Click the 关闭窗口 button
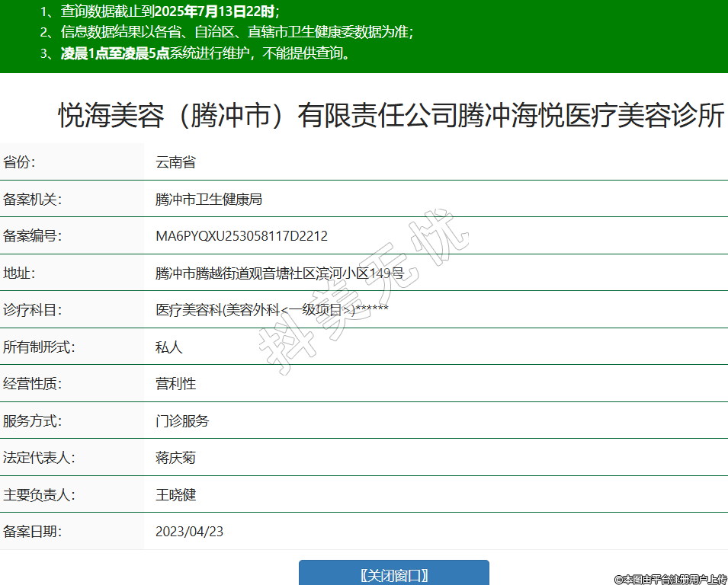The image size is (728, 585). [x=393, y=574]
